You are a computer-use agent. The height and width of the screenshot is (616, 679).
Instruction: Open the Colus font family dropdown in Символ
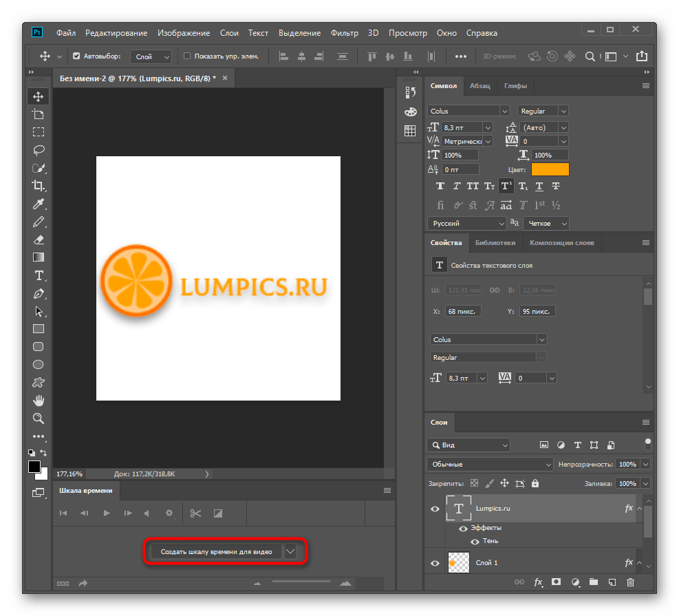tap(504, 111)
